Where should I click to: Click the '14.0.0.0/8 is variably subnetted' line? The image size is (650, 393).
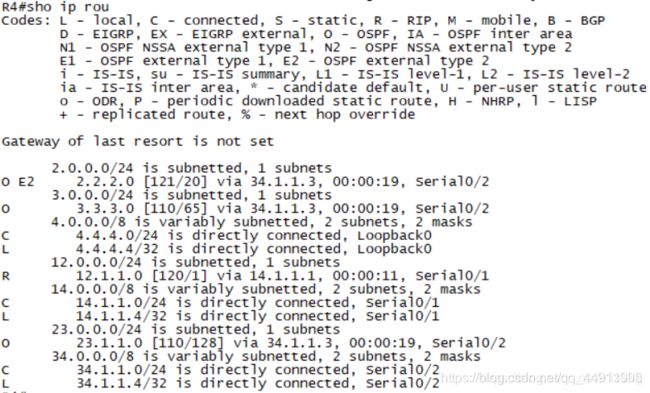266,289
